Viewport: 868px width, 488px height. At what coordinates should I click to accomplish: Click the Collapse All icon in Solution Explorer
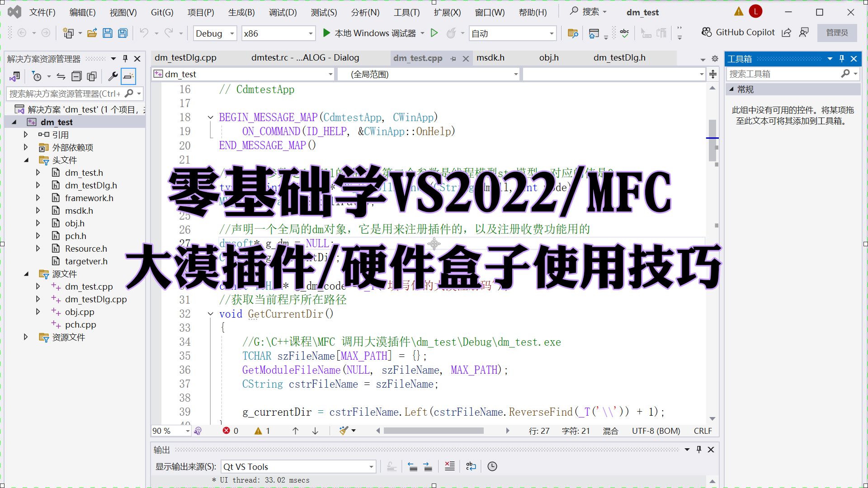pos(77,76)
